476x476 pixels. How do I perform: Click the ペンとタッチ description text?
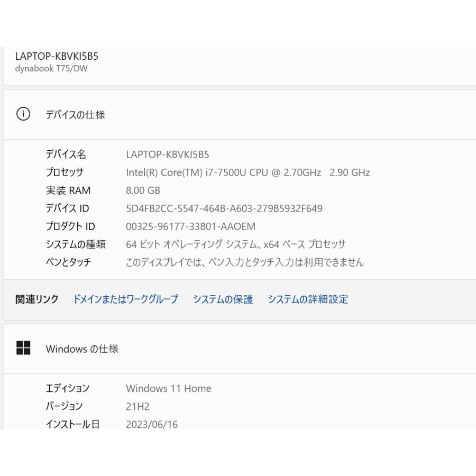point(244,262)
